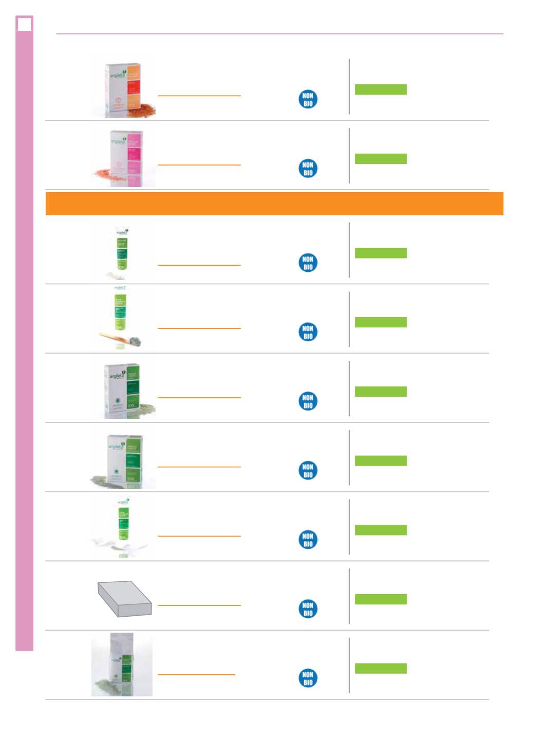This screenshot has width=534, height=756.
Task: Click green bar in grey clay block row
Action: [x=380, y=599]
